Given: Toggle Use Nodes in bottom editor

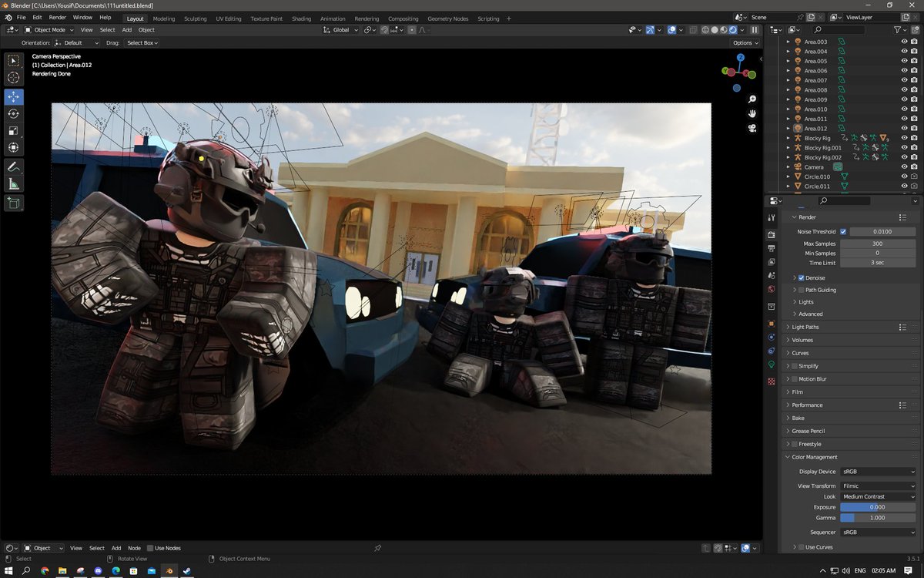Looking at the screenshot, I should (150, 548).
